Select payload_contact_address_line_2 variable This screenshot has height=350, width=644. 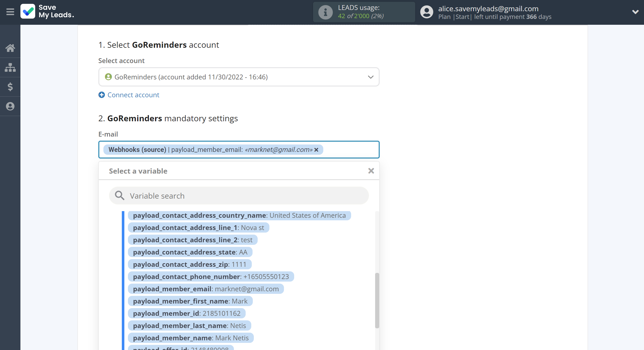pos(193,240)
